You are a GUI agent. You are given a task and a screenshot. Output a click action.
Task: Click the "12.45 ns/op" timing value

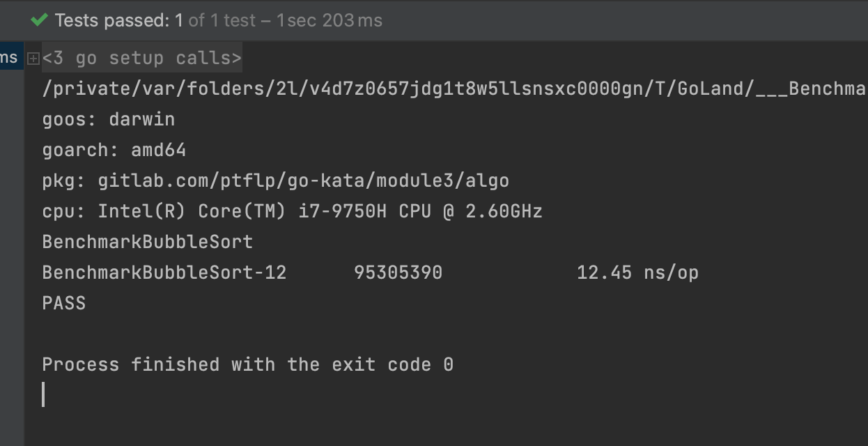[637, 272]
